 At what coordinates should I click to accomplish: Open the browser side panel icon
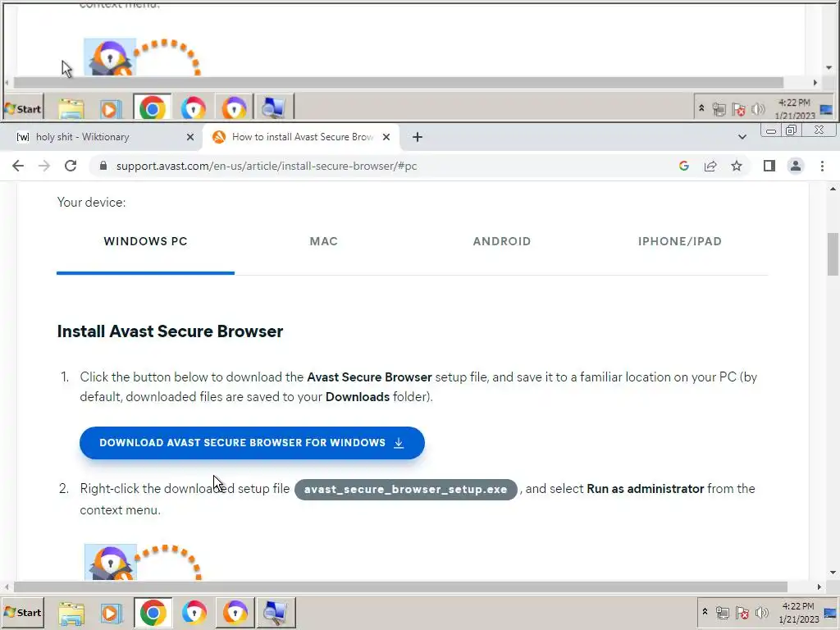coord(769,166)
